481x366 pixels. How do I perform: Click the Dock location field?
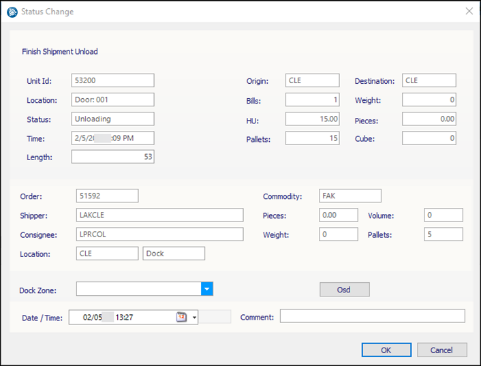tap(174, 254)
